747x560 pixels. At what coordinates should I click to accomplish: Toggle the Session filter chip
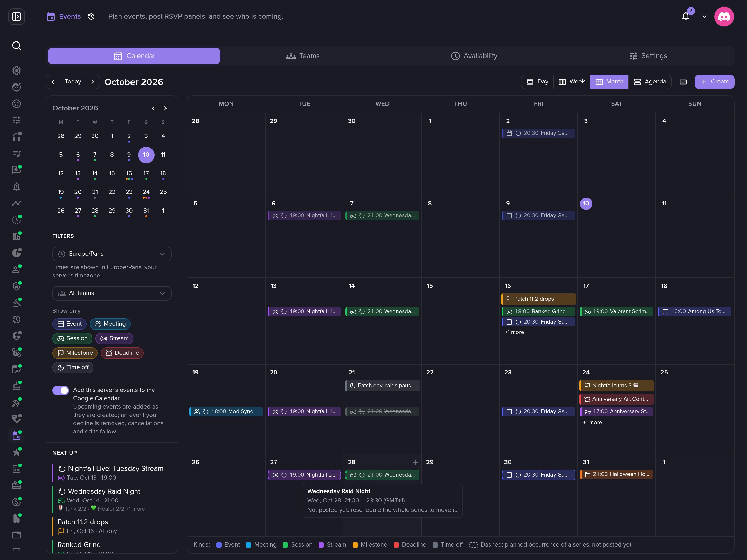pos(72,339)
